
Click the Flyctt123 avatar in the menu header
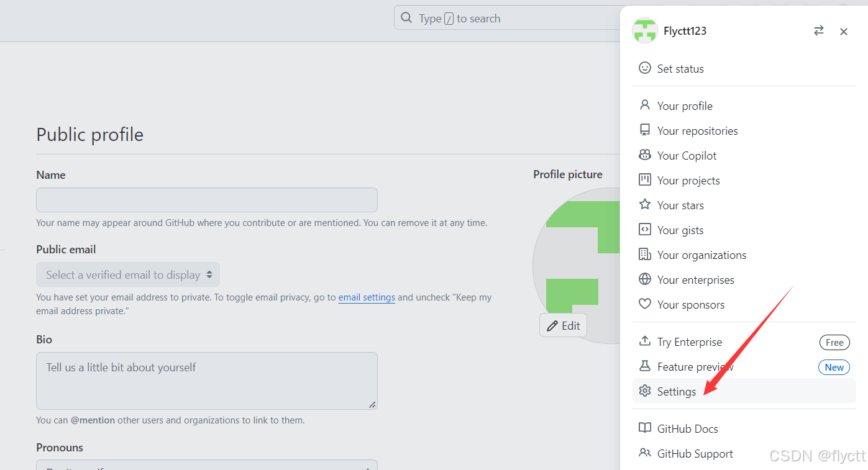point(645,30)
